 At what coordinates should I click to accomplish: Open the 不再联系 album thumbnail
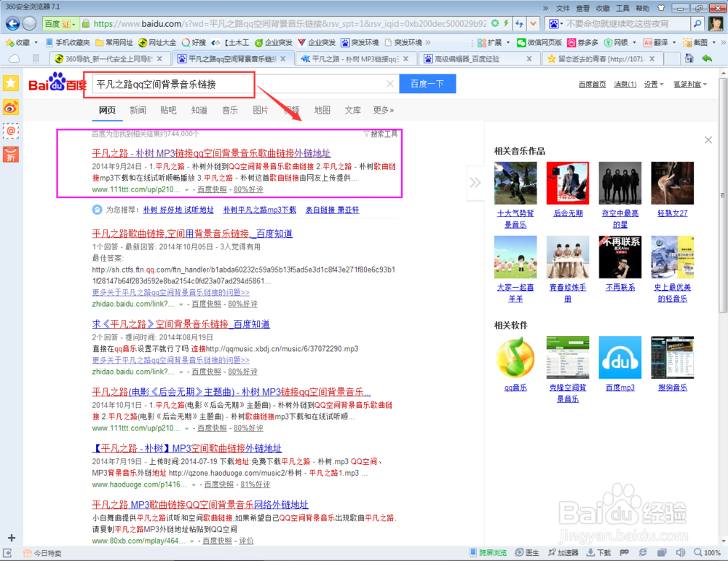click(620, 257)
